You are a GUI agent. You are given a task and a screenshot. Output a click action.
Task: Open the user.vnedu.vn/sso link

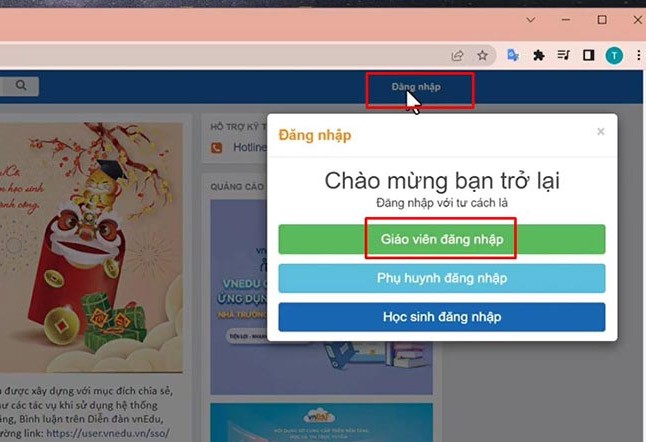tap(108, 433)
